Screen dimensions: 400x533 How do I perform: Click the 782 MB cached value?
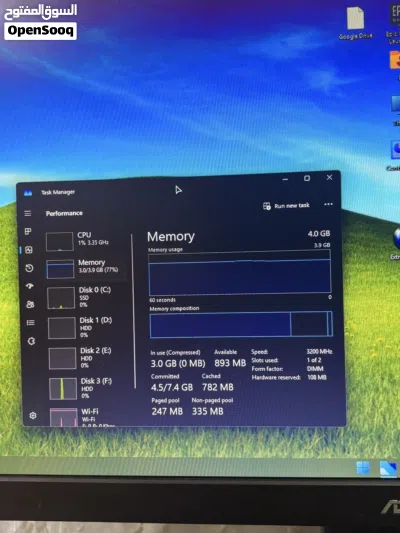pyautogui.click(x=218, y=387)
